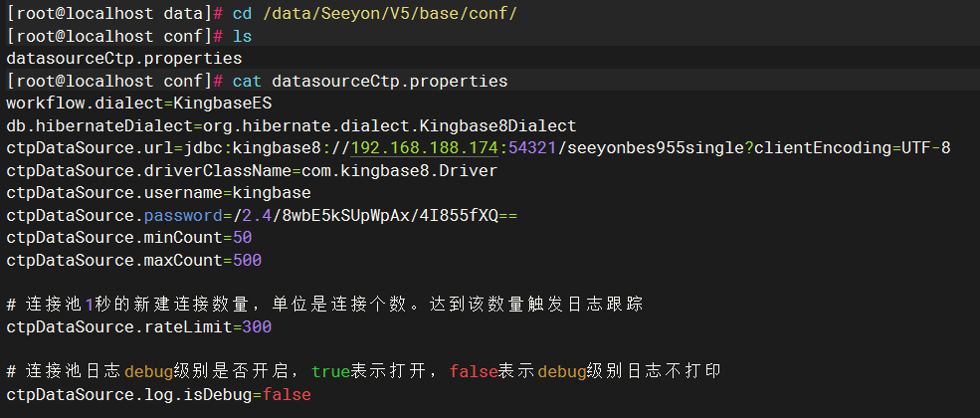Viewport: 980px width, 418px height.
Task: Click the cat command text
Action: (248, 82)
